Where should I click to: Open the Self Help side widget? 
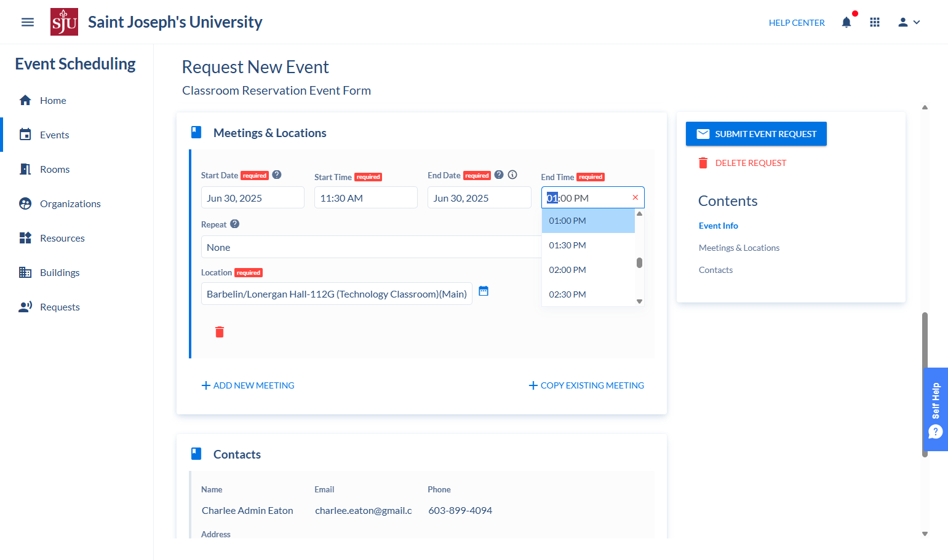(936, 409)
